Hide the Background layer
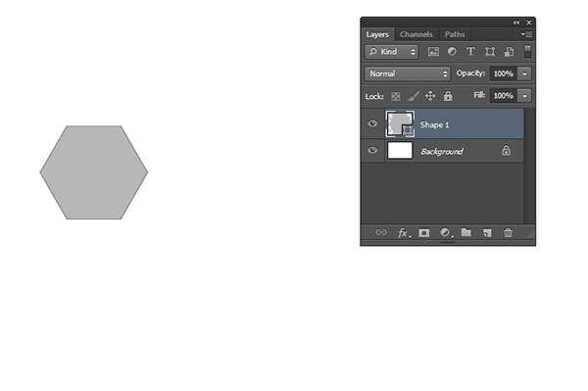Image resolution: width=588 pixels, height=391 pixels. click(x=372, y=150)
